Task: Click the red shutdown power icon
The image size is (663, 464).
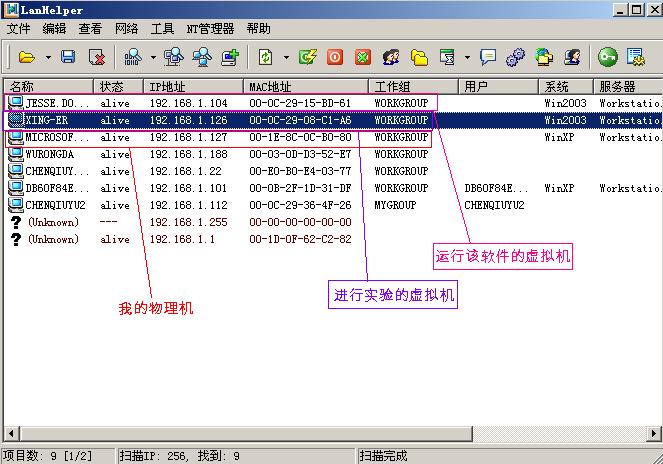Action: click(335, 57)
